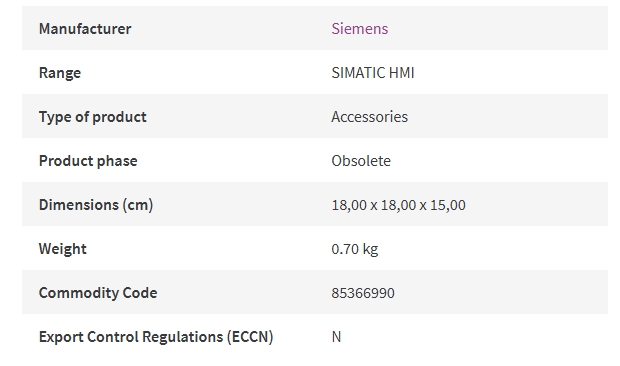Select the 18,00 x 18,00 x 15,00 value

398,205
